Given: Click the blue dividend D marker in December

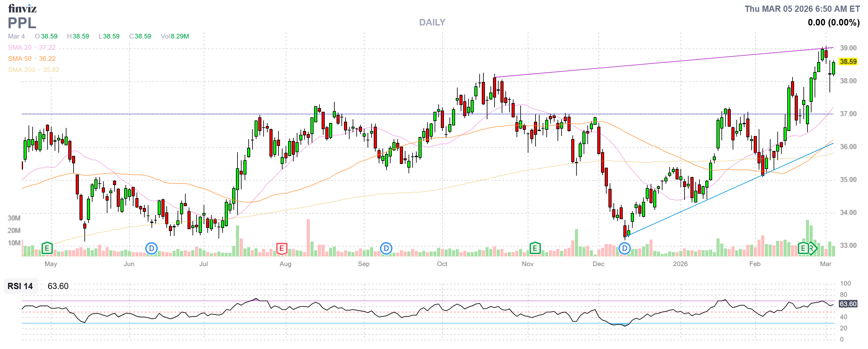Looking at the screenshot, I should pyautogui.click(x=624, y=249).
